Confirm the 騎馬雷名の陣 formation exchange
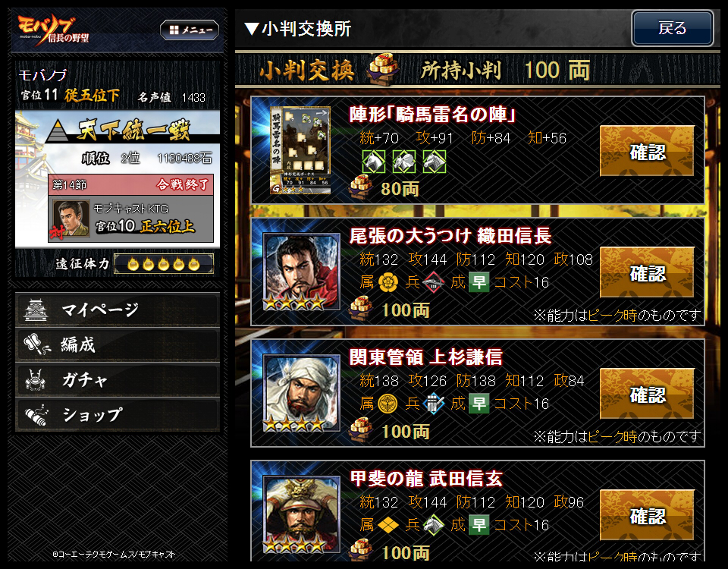The image size is (728, 569). coord(647,152)
